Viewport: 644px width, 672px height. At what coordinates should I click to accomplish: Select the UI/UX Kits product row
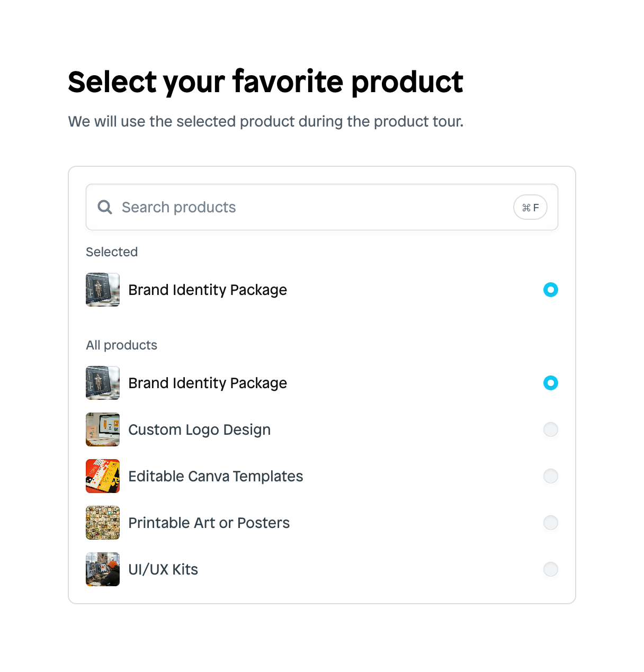coord(318,569)
